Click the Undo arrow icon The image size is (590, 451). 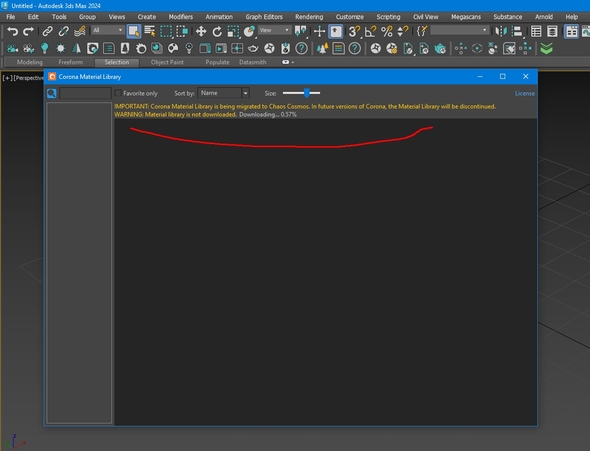pyautogui.click(x=12, y=32)
